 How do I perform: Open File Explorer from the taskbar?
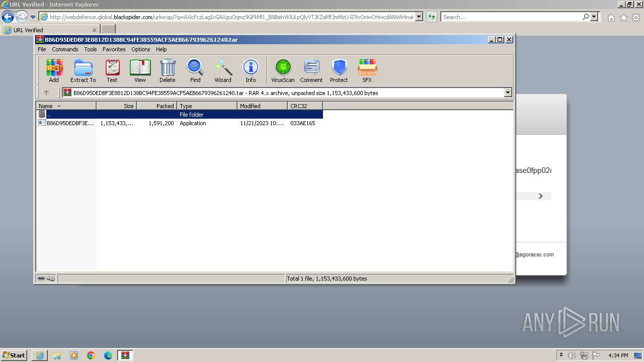[x=57, y=355]
